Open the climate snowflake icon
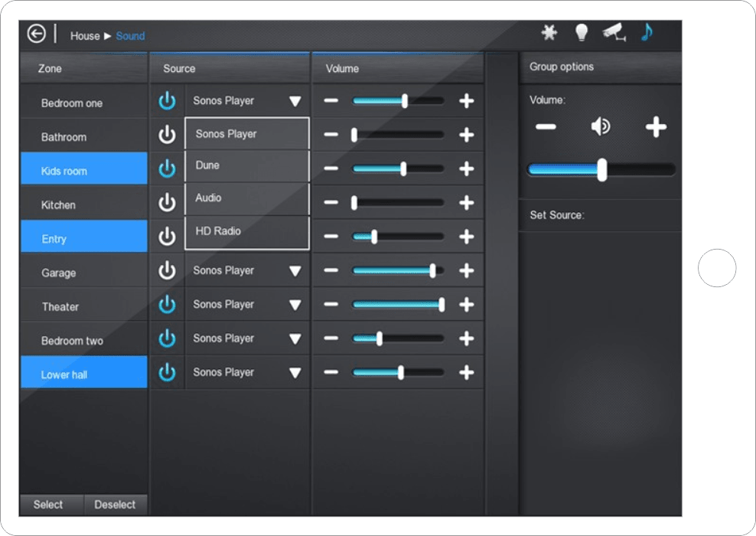This screenshot has height=536, width=756. [x=549, y=32]
